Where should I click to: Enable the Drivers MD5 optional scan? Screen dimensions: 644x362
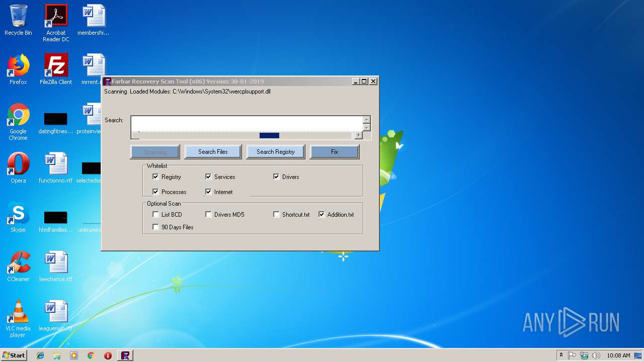208,215
